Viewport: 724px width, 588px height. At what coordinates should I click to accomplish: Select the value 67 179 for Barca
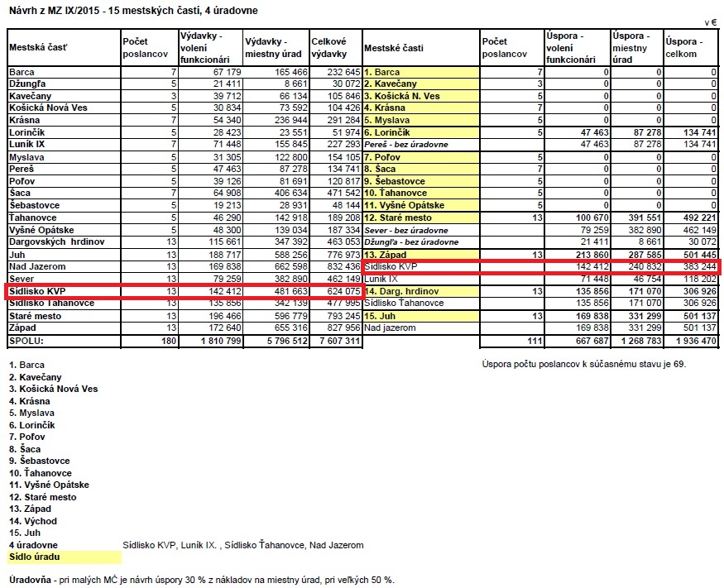point(227,72)
